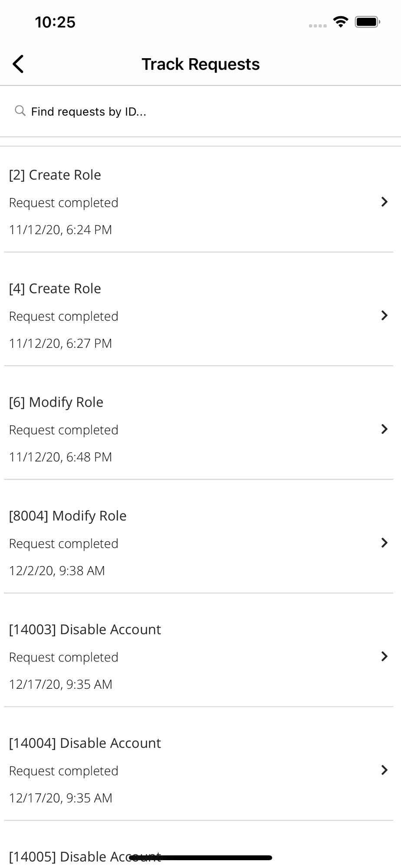Focus the Find requests by ID field

click(x=200, y=111)
